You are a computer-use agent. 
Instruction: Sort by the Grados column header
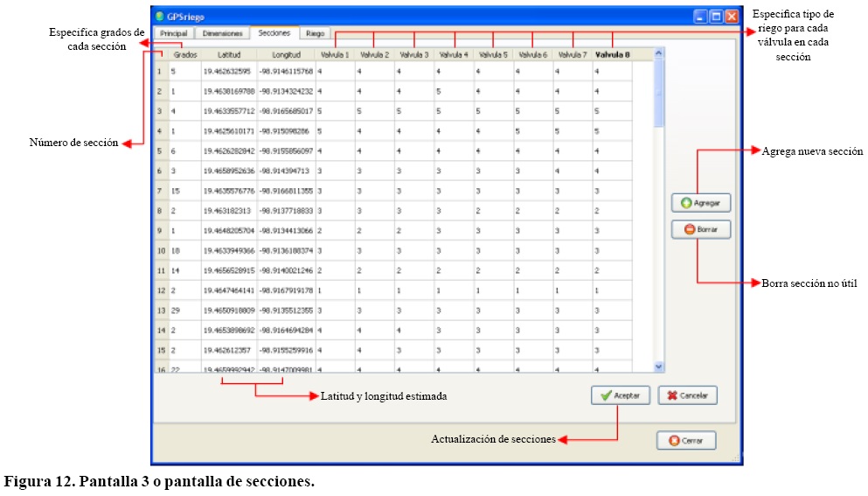[x=184, y=54]
